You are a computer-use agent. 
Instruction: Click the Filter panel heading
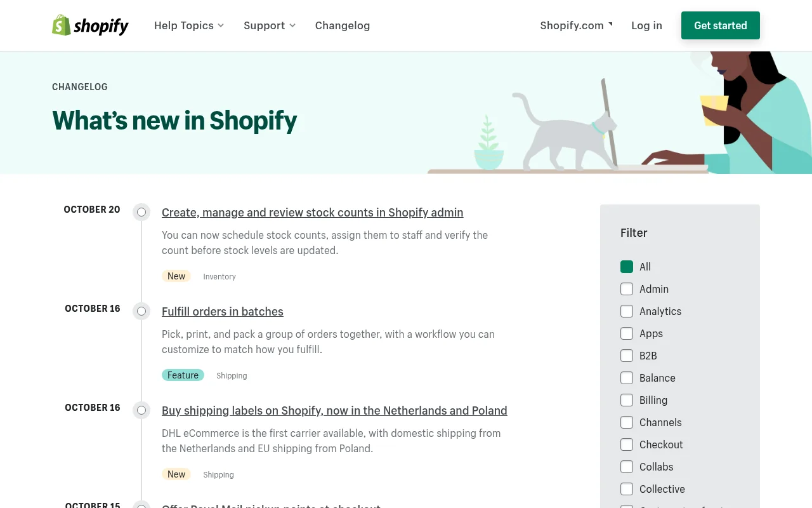pyautogui.click(x=634, y=233)
